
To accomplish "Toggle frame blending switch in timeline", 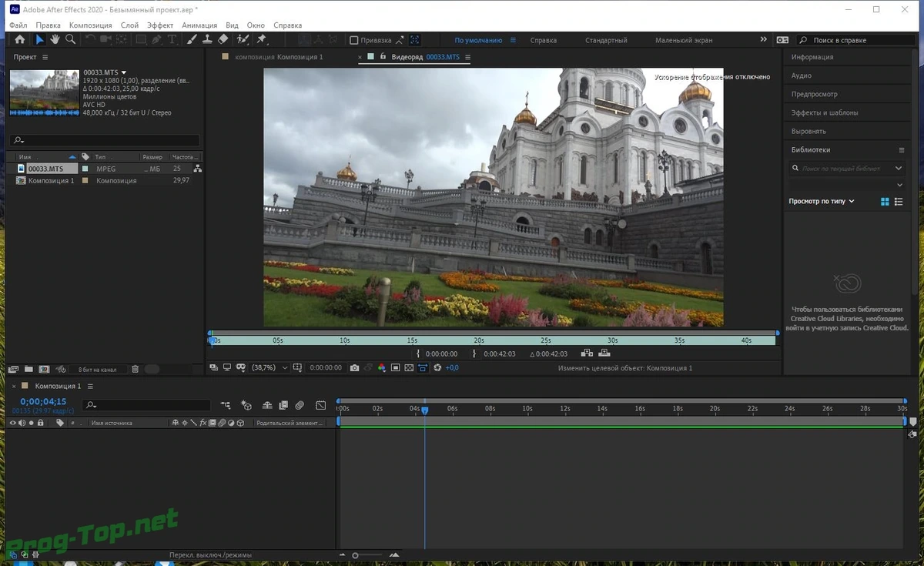I will tap(283, 405).
